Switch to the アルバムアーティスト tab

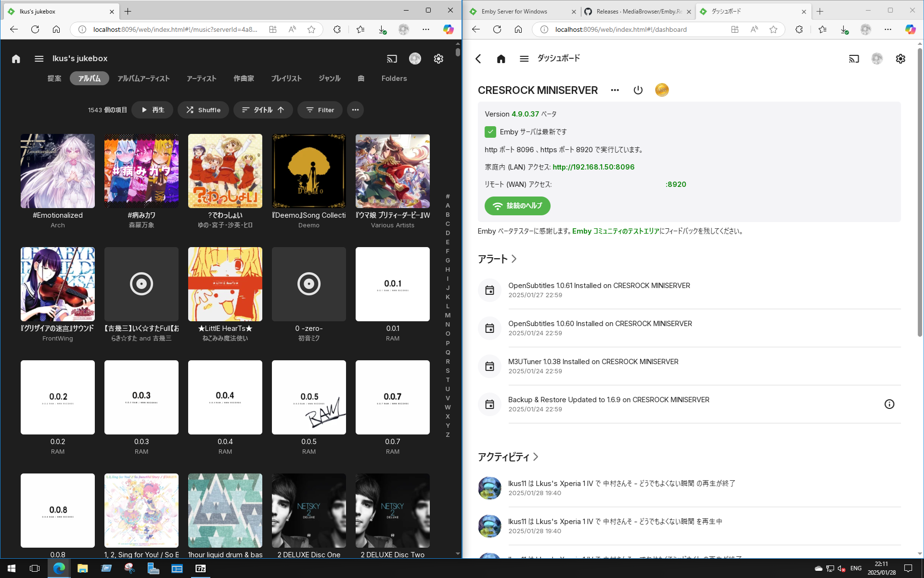tap(143, 79)
